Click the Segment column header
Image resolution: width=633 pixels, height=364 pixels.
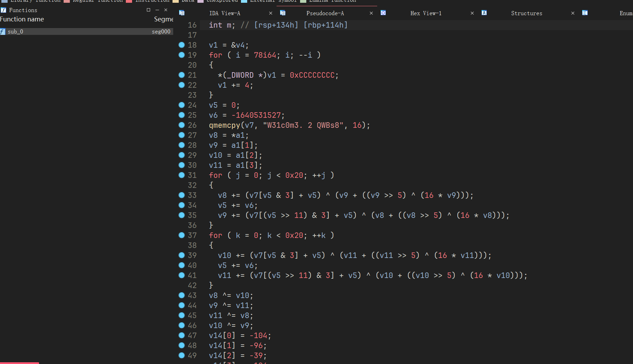click(163, 19)
